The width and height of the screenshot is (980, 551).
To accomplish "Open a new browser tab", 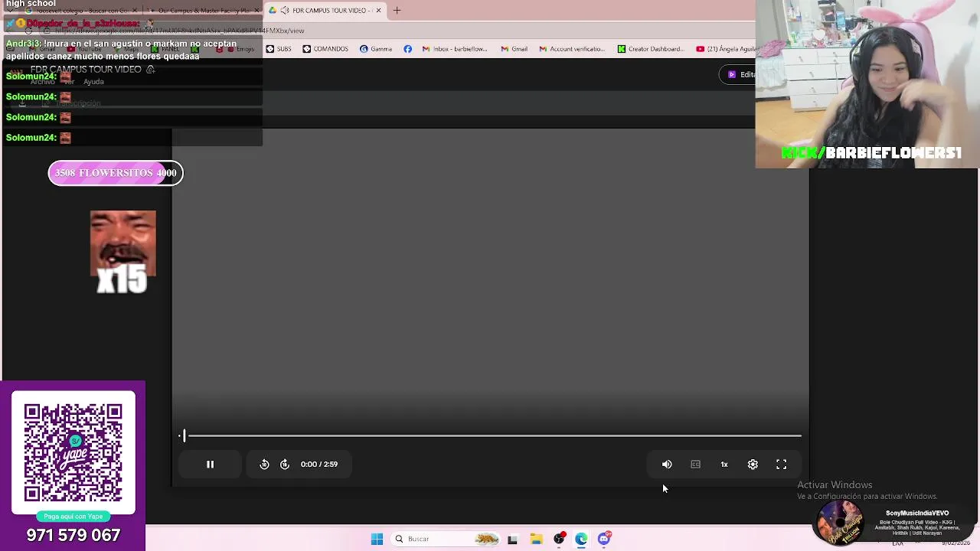I will click(397, 11).
